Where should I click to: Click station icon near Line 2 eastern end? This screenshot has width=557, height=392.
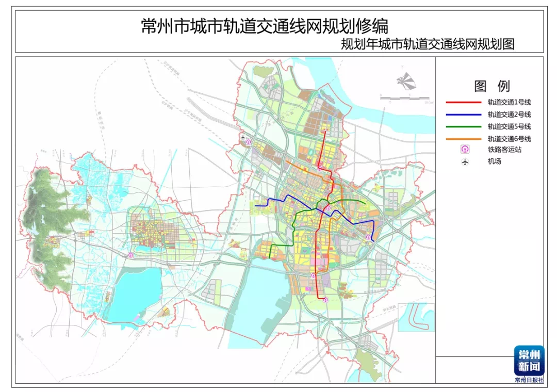[x=368, y=237]
